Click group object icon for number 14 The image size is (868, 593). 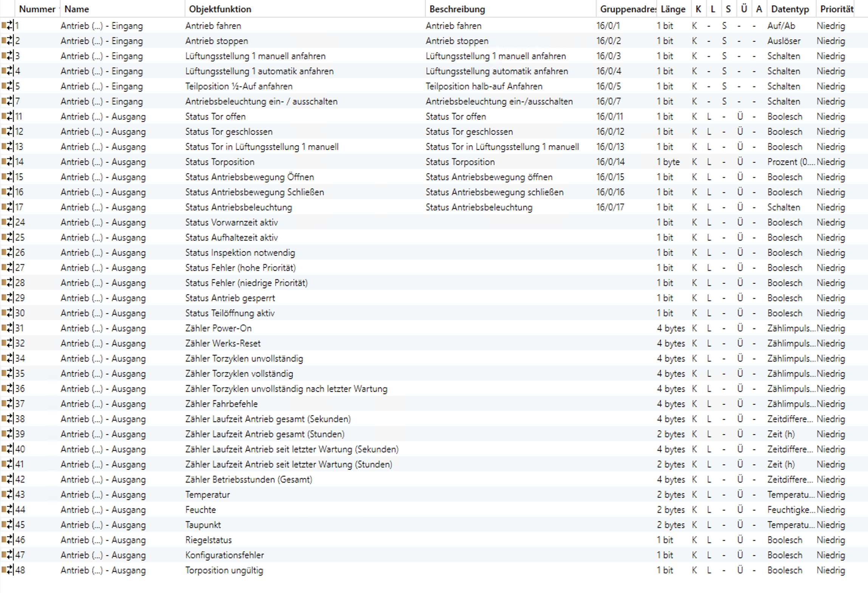[7, 162]
